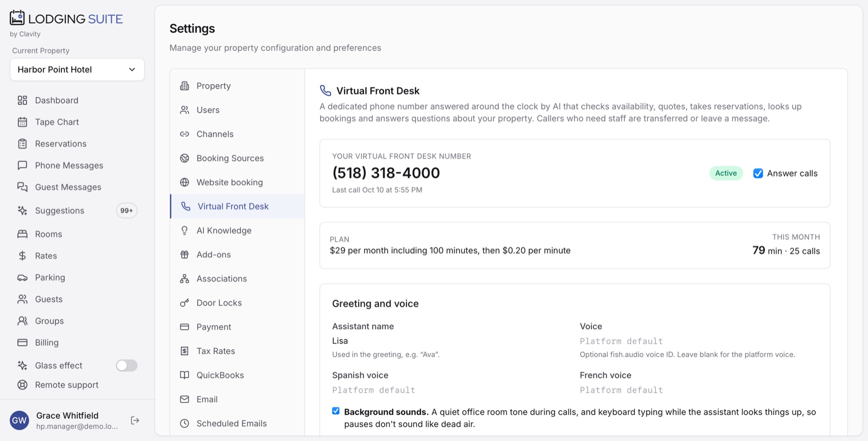Click the QuickBooks book icon
The height and width of the screenshot is (441, 868).
click(184, 375)
